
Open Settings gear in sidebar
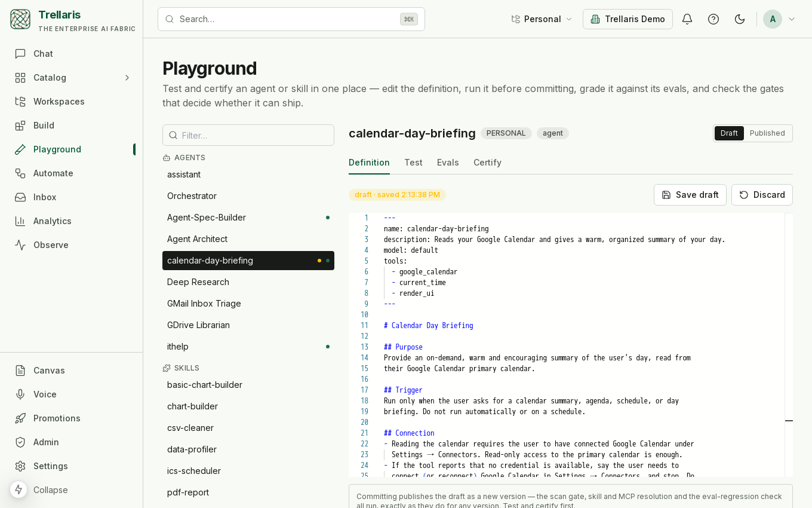coord(72,466)
